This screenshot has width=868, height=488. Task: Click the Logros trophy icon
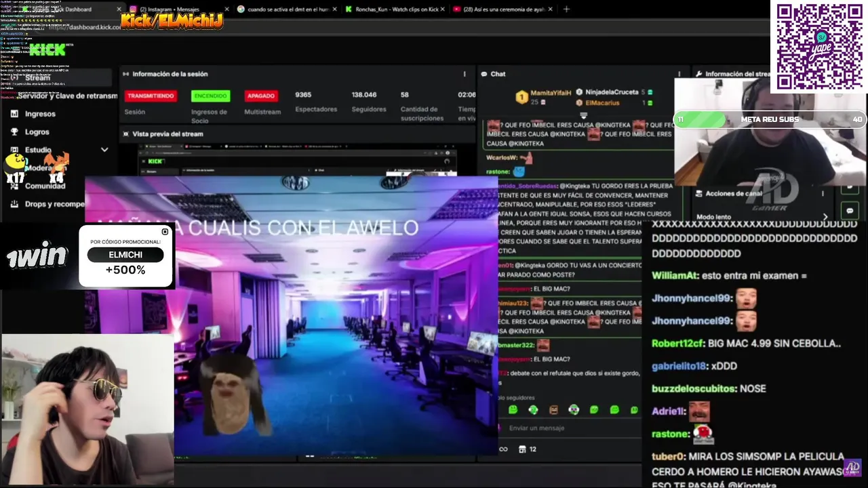click(14, 132)
